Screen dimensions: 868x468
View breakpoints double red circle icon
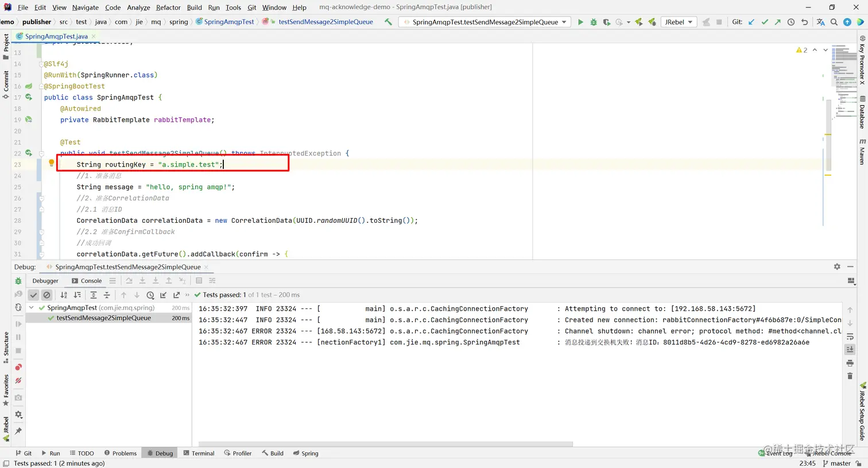coord(18,367)
